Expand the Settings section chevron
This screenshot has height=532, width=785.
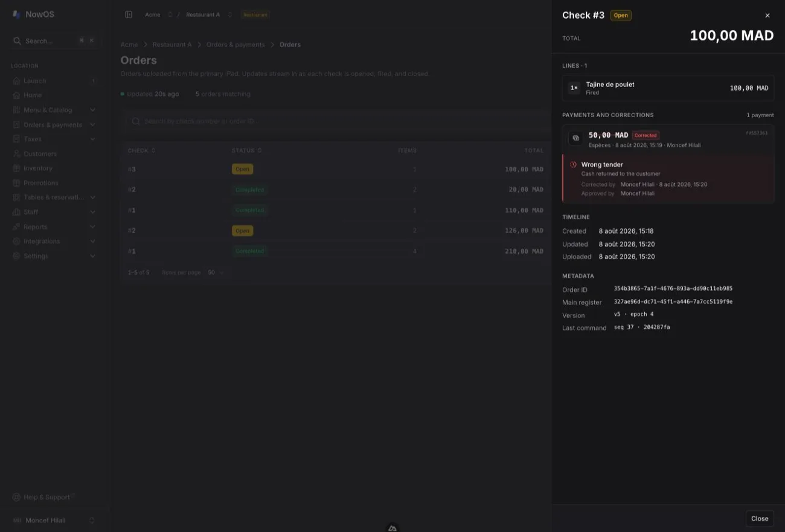[x=92, y=256]
